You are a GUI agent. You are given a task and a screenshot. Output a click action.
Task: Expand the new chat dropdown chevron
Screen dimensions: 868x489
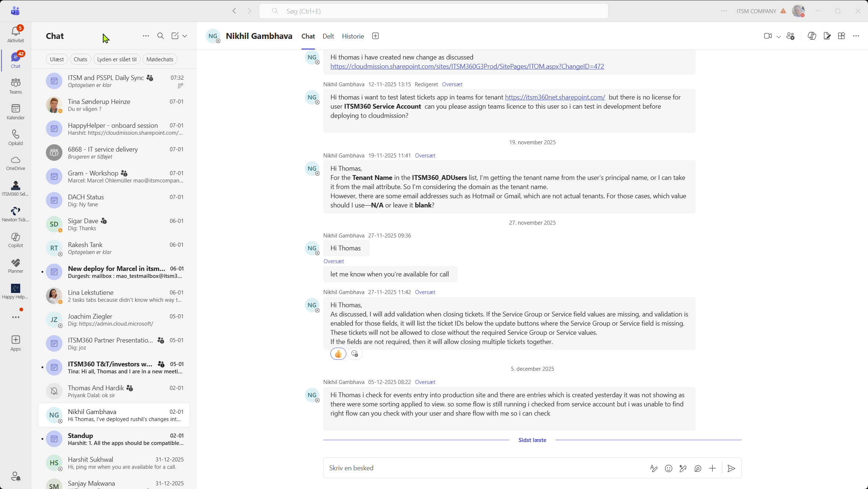pyautogui.click(x=185, y=36)
